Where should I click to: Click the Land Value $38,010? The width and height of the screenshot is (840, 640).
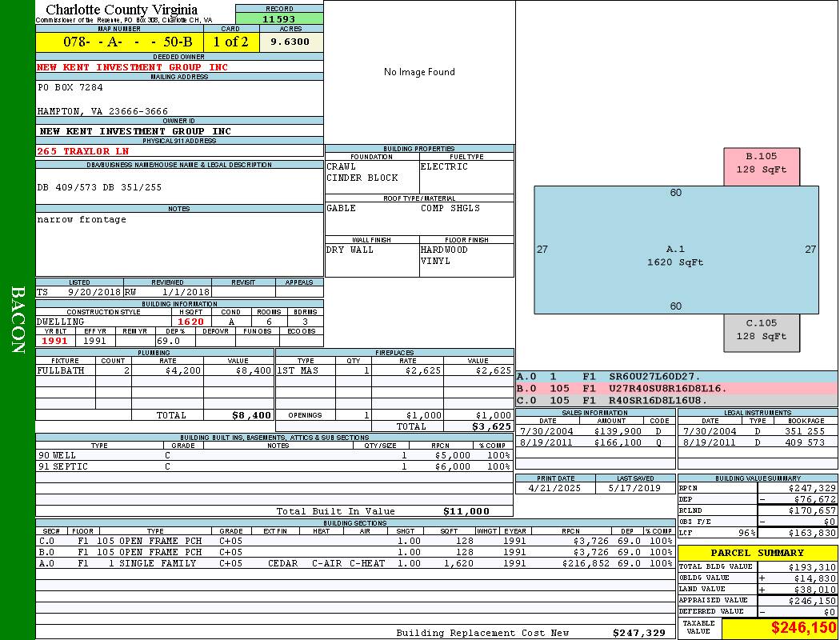815,590
